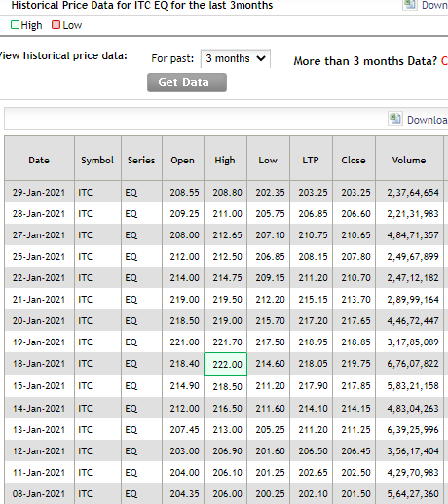Click LTP value 214.10
Viewport: 448px width, 504px height.
(x=313, y=408)
